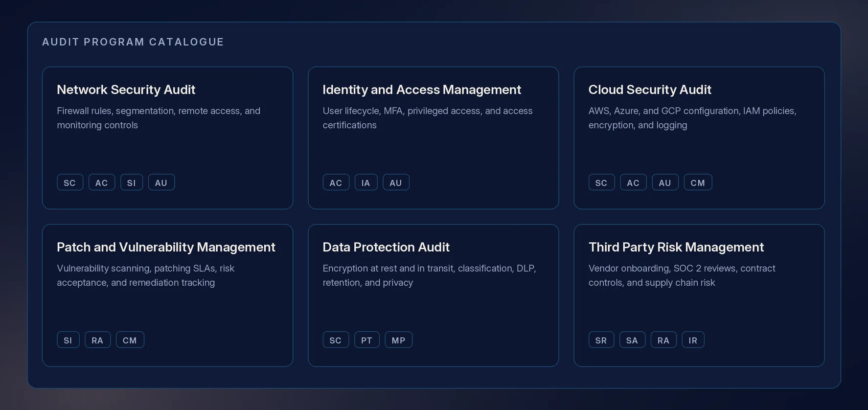Select AU tag in Identity and Access Management
This screenshot has height=410, width=868.
[396, 182]
